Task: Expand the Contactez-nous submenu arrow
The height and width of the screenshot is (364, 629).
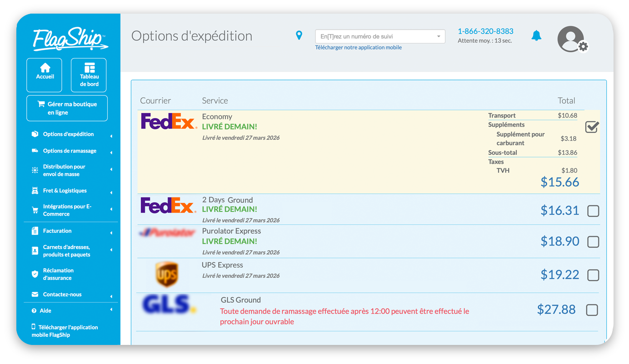Action: coord(111,296)
